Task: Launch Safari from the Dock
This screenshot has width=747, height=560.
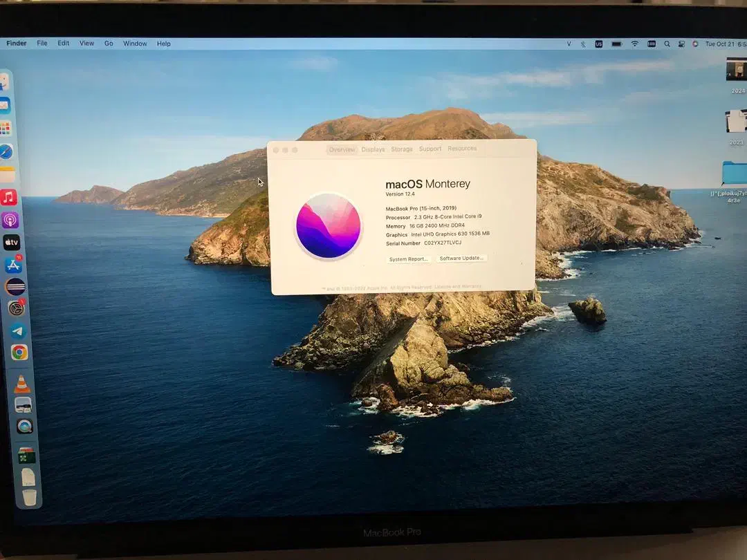Action: pyautogui.click(x=6, y=151)
